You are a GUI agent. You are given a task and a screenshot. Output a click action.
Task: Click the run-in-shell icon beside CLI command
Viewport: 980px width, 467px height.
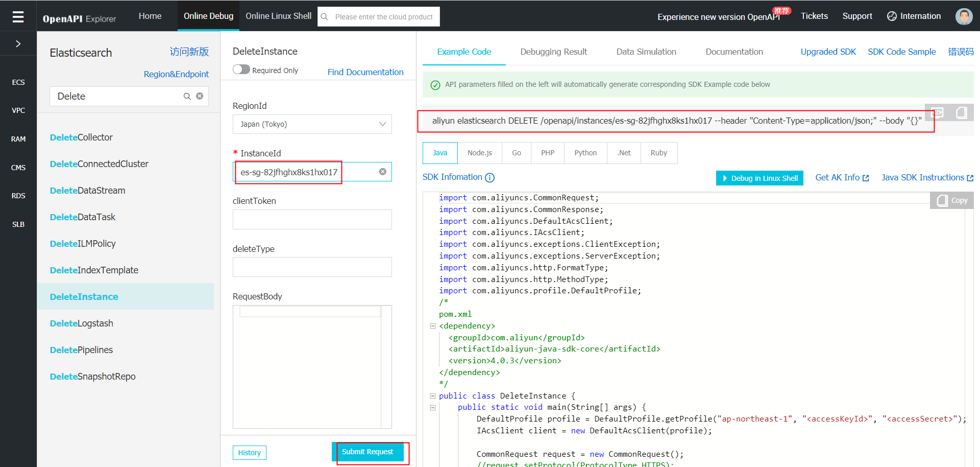point(937,113)
